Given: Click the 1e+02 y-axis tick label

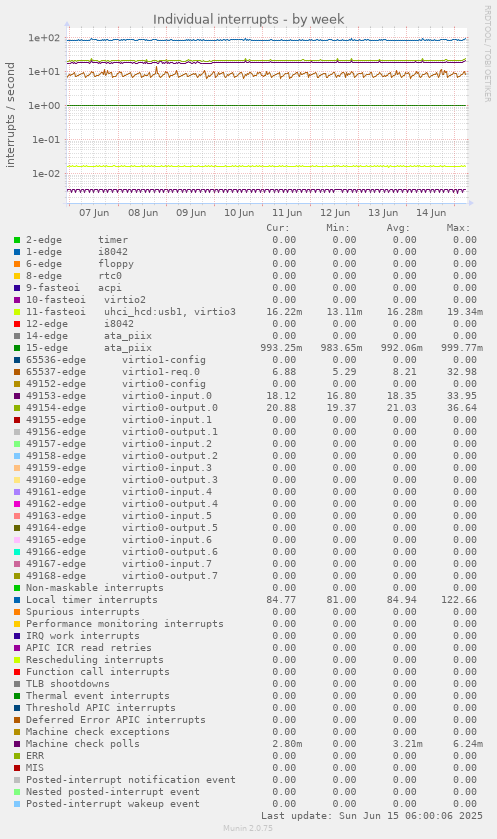Looking at the screenshot, I should click(x=45, y=38).
